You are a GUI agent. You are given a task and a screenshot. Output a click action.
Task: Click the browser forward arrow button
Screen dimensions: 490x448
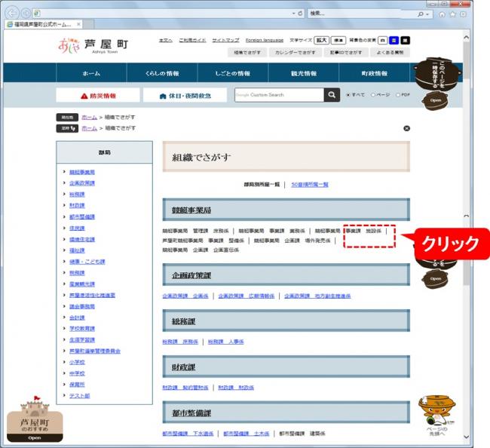point(26,13)
